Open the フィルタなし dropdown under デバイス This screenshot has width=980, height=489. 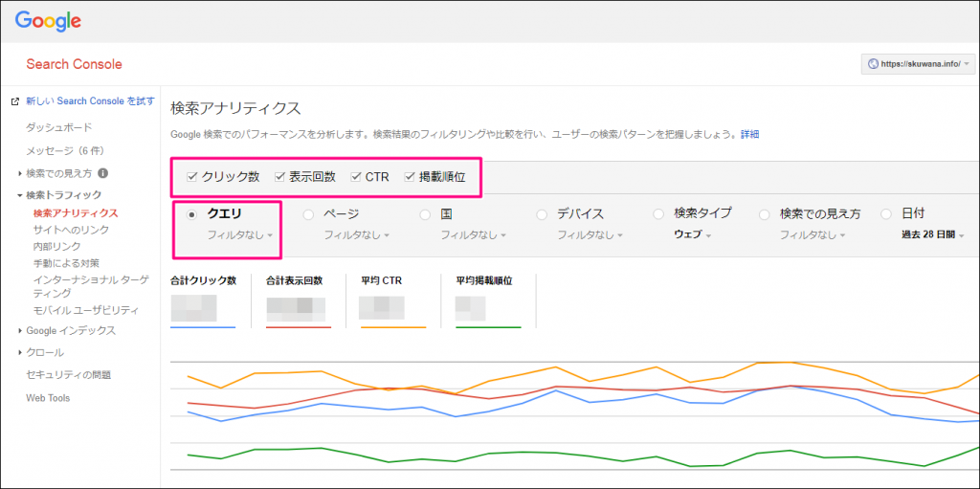click(590, 235)
